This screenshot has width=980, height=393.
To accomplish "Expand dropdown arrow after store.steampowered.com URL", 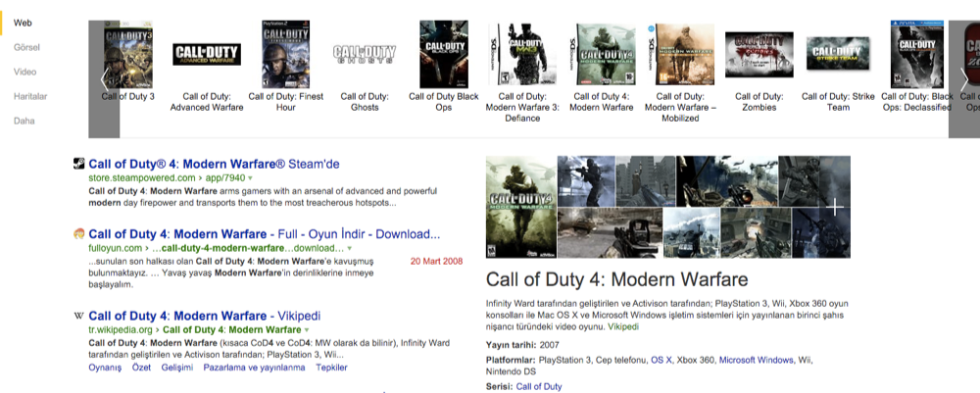I will coord(251,178).
